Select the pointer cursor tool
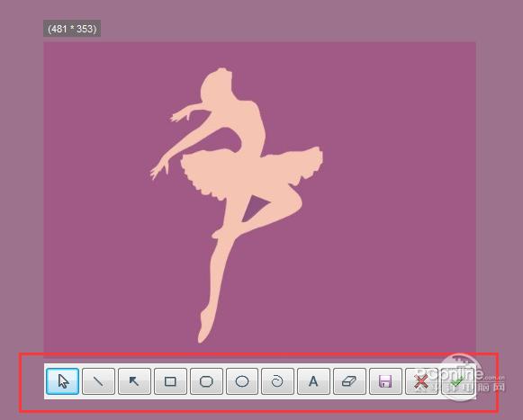The height and width of the screenshot is (420, 523). (62, 381)
